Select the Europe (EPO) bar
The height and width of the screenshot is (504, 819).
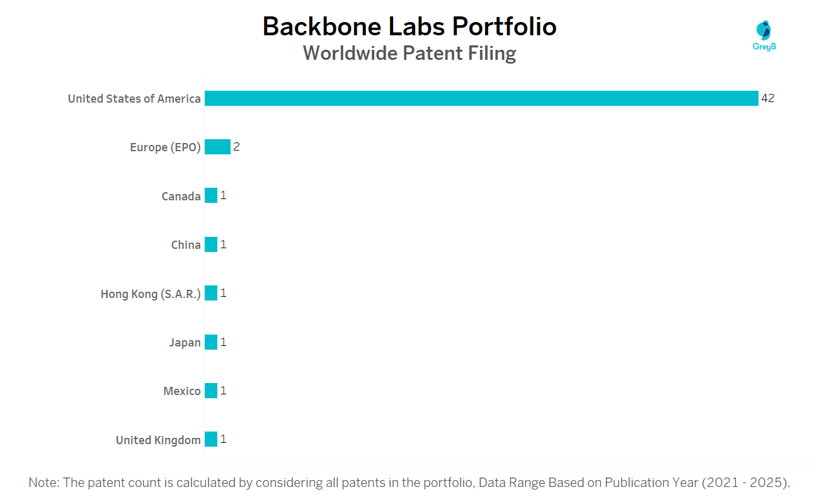217,147
